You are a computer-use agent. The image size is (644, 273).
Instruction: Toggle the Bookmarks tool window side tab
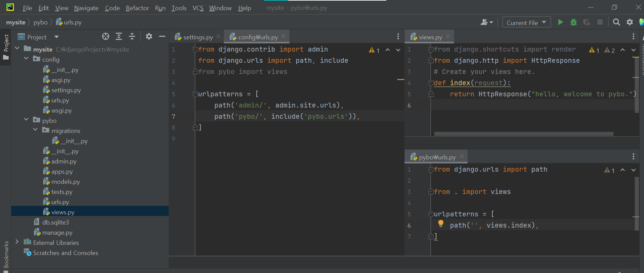(x=6, y=256)
